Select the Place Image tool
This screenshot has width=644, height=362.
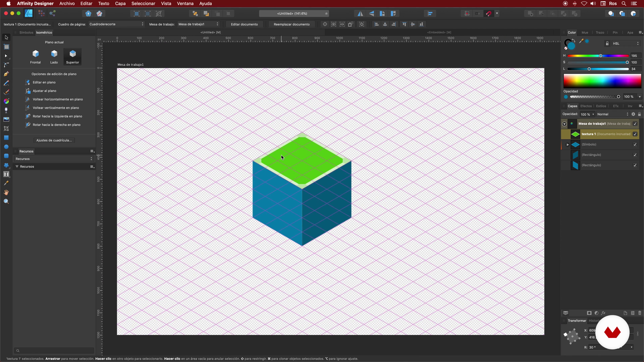coord(6,119)
